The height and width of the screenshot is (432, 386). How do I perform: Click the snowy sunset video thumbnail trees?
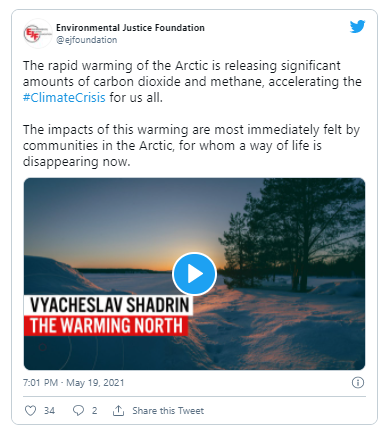[293, 233]
